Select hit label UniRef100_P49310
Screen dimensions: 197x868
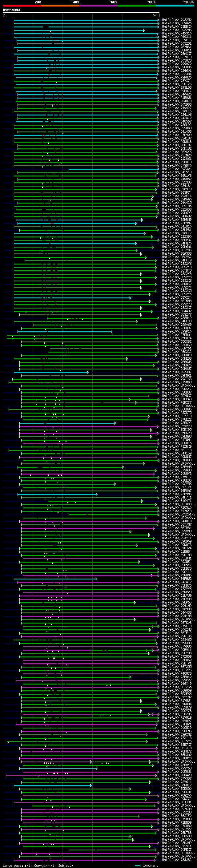176,33
